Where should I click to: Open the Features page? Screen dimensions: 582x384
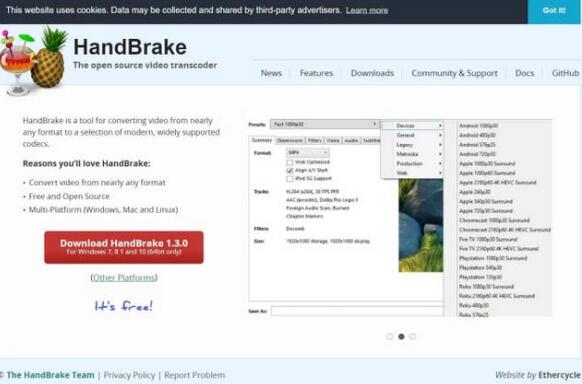click(316, 73)
